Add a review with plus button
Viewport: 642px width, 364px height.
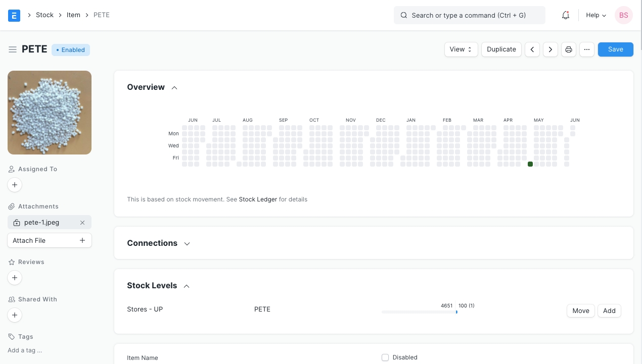[15, 278]
